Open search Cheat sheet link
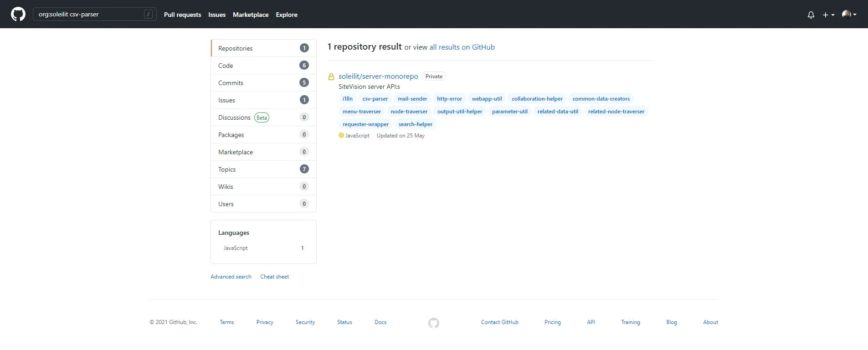 (x=275, y=277)
